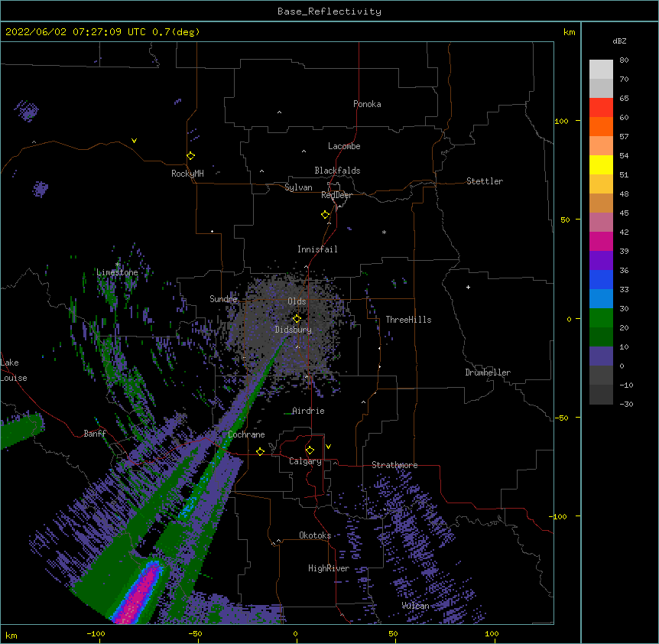Pick the orange legend swatch below 60

click(x=601, y=126)
